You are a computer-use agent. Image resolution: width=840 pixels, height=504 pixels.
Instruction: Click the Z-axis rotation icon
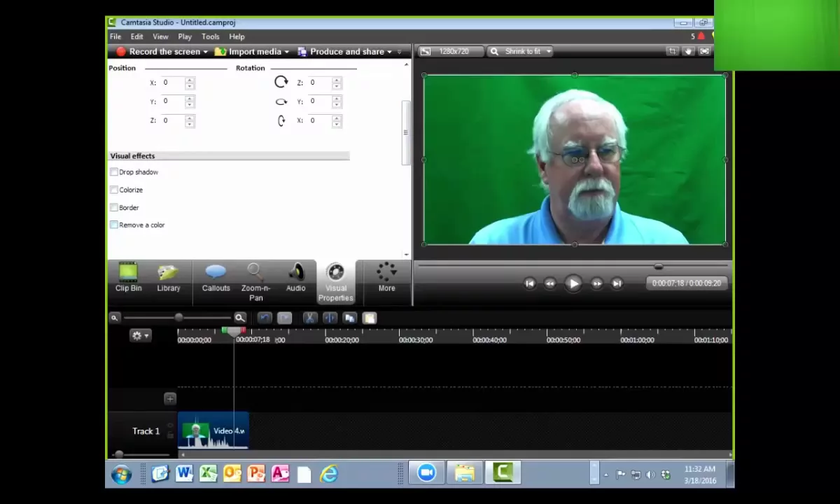[281, 82]
